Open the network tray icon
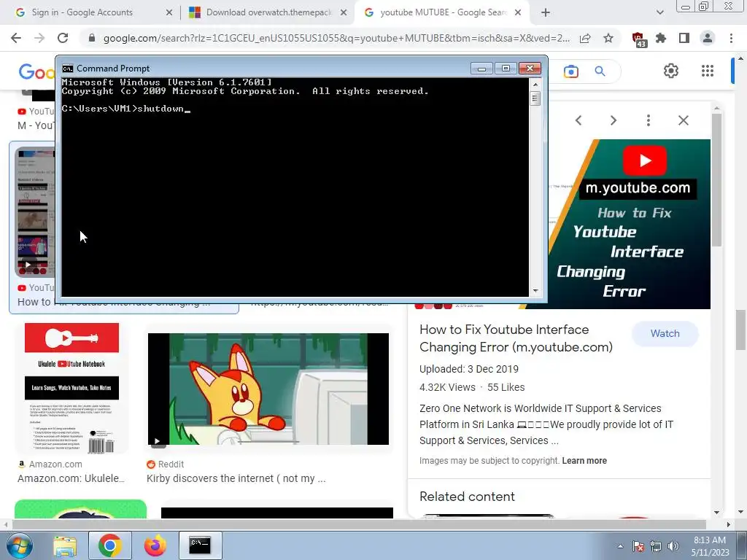The image size is (747, 560). [656, 547]
